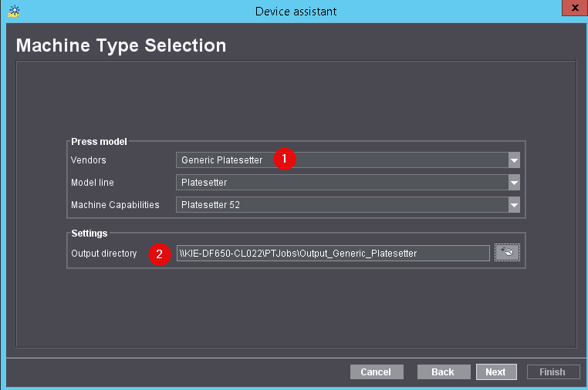Click the red callout marker number 2
This screenshot has width=588, height=390.
click(160, 254)
